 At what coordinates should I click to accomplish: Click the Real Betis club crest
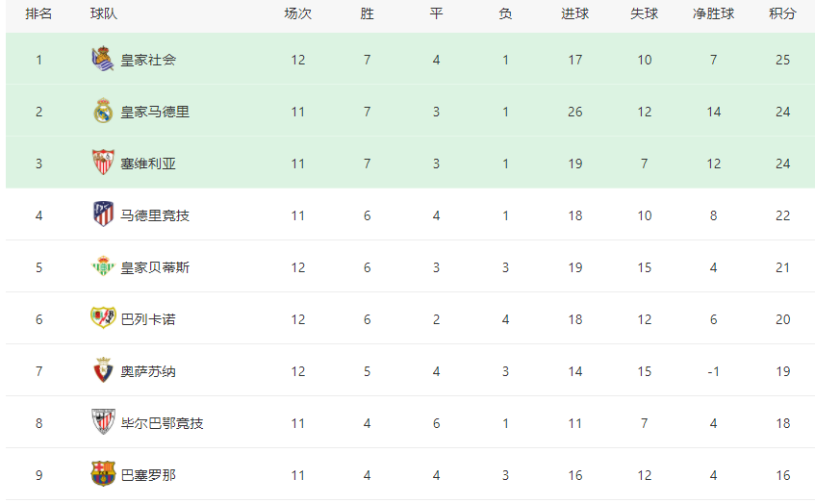click(x=103, y=265)
